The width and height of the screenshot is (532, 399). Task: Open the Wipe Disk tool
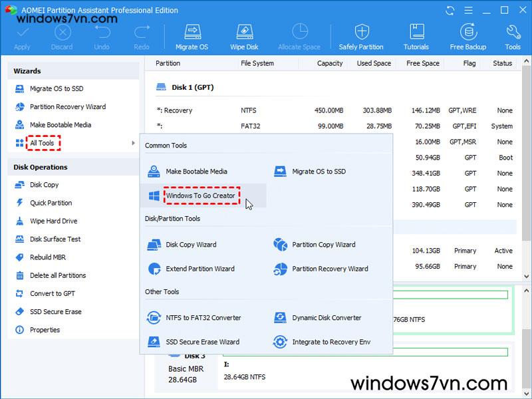(x=244, y=36)
